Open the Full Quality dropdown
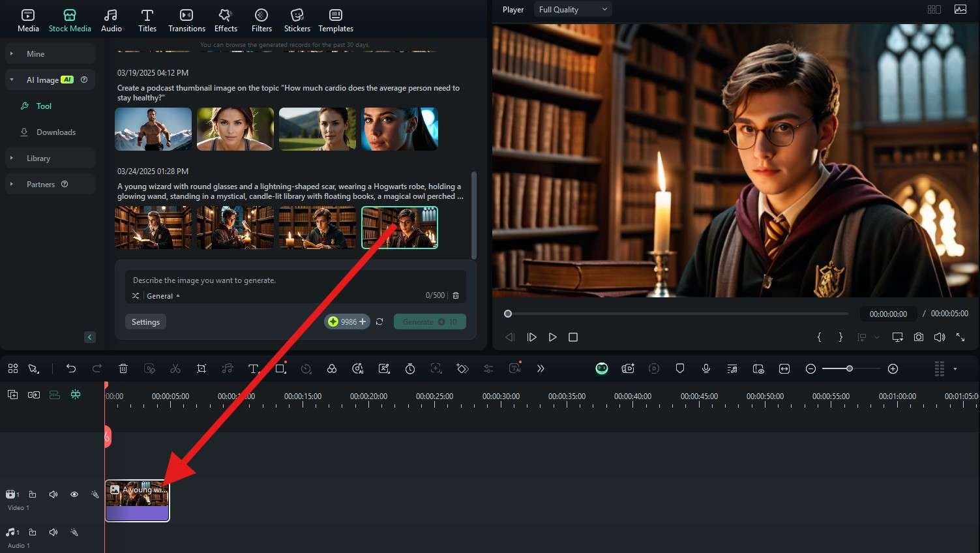Viewport: 980px width, 553px height. 573,10
